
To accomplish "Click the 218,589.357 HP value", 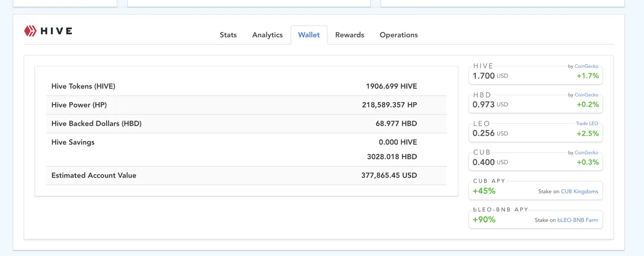I will [x=389, y=105].
